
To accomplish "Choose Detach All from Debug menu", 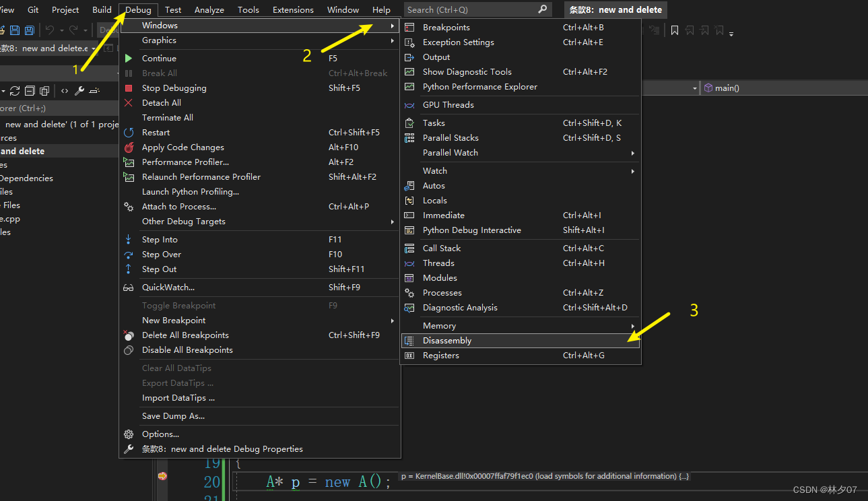I will pyautogui.click(x=260, y=103).
